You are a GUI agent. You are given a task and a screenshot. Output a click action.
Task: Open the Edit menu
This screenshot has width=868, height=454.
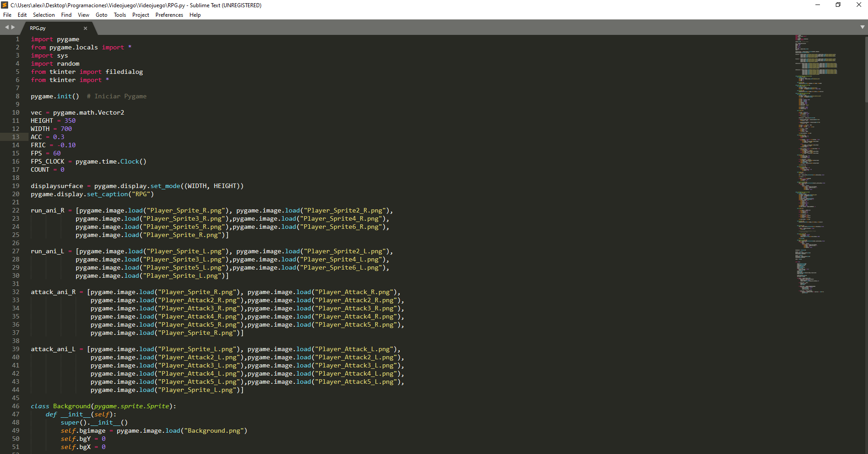(22, 14)
